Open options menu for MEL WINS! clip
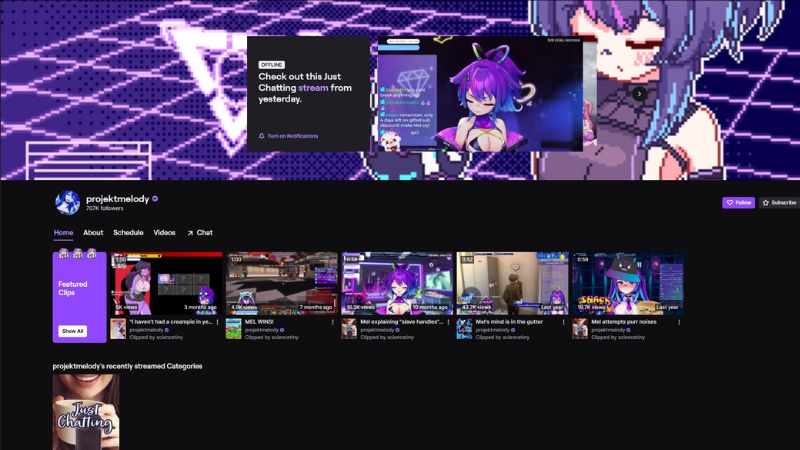This screenshot has height=450, width=800. [x=333, y=322]
